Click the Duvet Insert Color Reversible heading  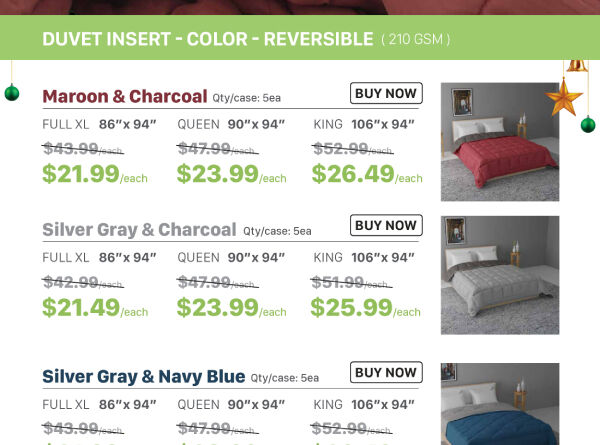pos(207,39)
